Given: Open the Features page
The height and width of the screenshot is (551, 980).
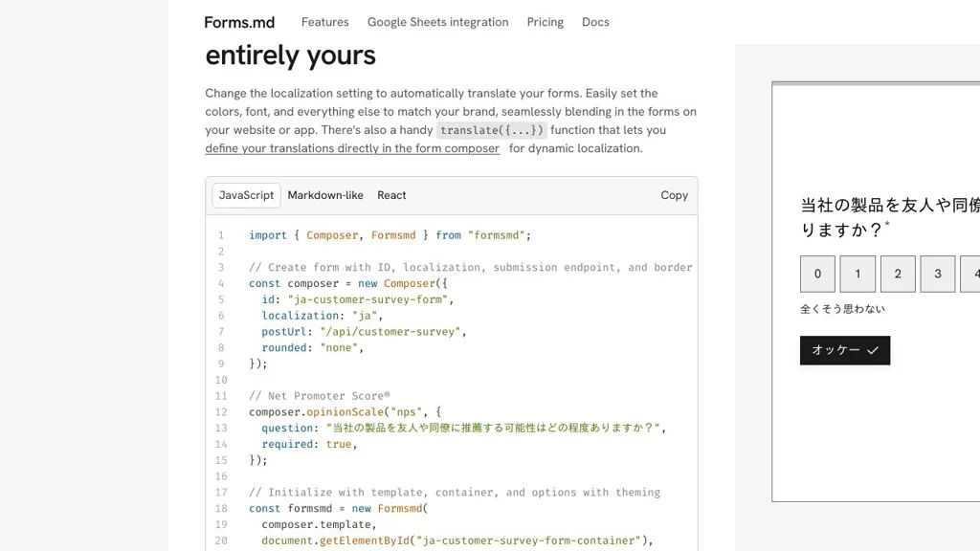Looking at the screenshot, I should [324, 22].
